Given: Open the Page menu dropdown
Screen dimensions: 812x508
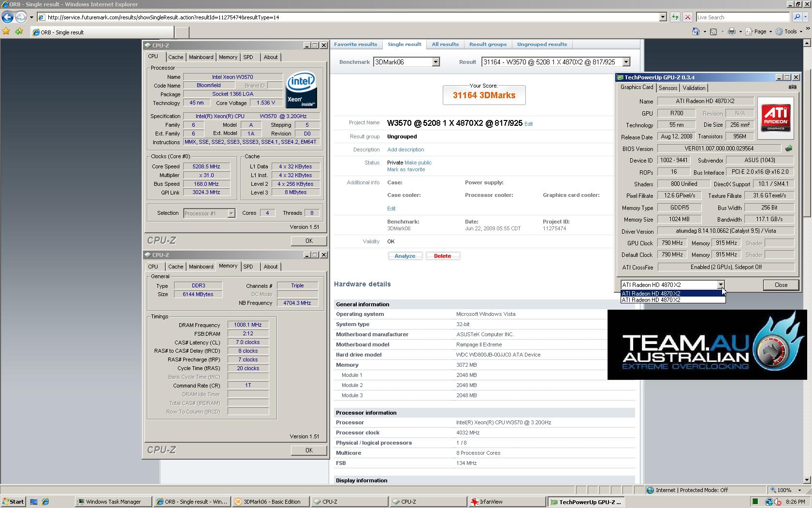Looking at the screenshot, I should pos(759,31).
